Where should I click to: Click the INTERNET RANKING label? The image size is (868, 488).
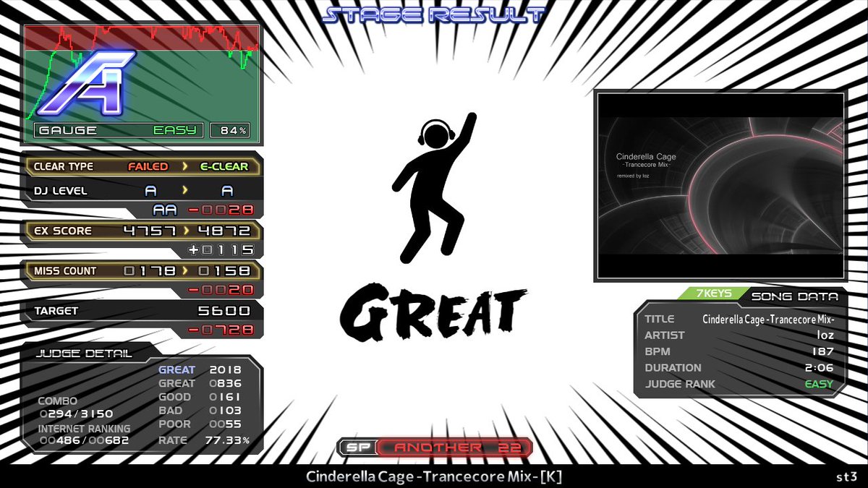[x=84, y=428]
